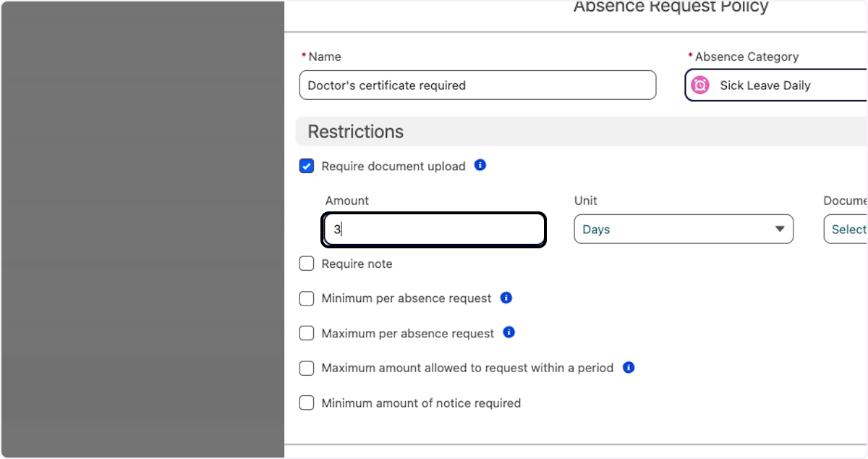The height and width of the screenshot is (459, 868).
Task: Enable the Require note checkbox
Action: point(307,264)
